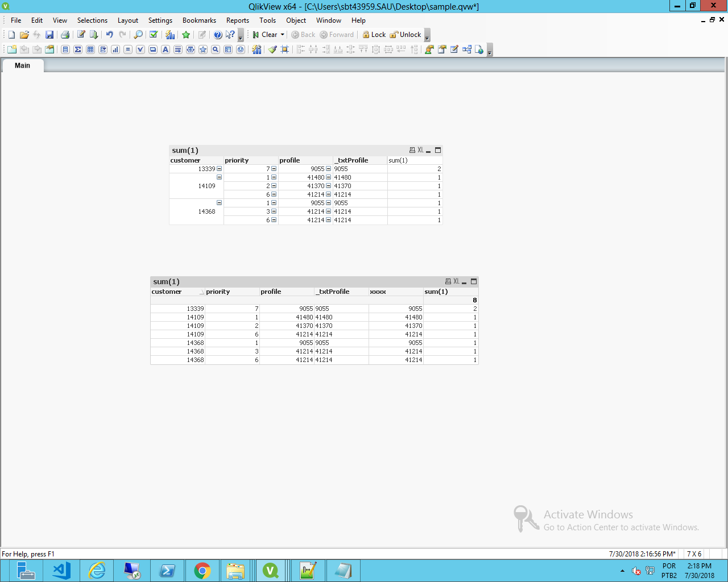Unlock the locked selections
This screenshot has height=582, width=728.
click(x=406, y=35)
